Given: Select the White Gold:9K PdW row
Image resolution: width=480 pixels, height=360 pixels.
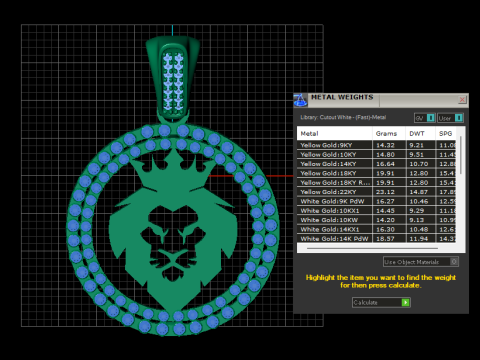Looking at the screenshot, I should (x=376, y=201).
